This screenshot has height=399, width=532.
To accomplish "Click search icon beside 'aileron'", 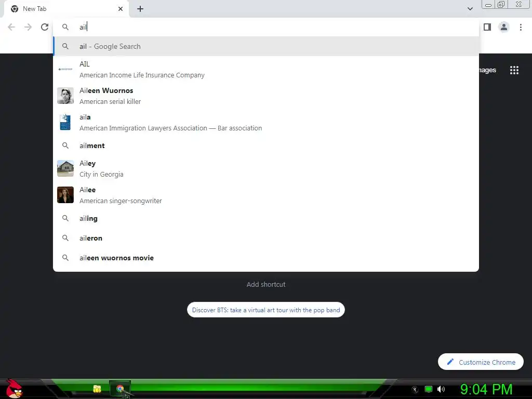I will click(65, 238).
